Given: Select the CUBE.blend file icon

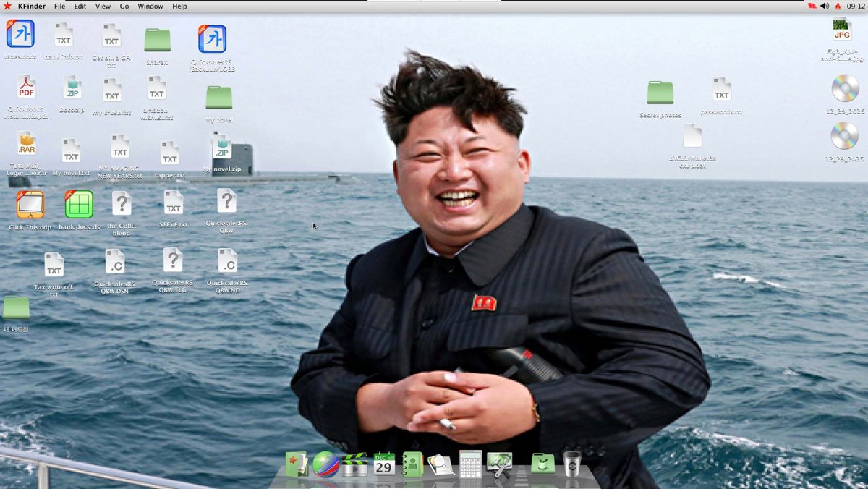Looking at the screenshot, I should (122, 204).
